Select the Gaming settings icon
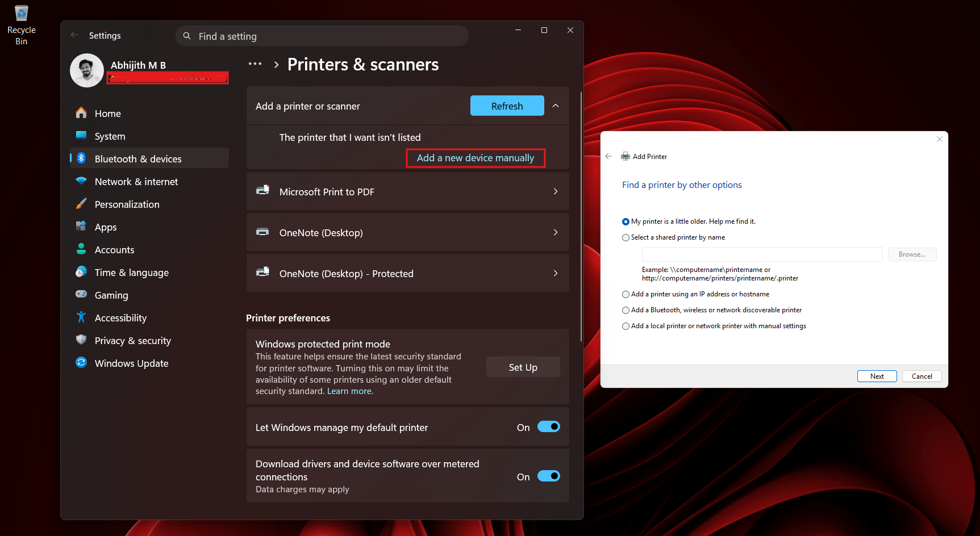 point(81,295)
